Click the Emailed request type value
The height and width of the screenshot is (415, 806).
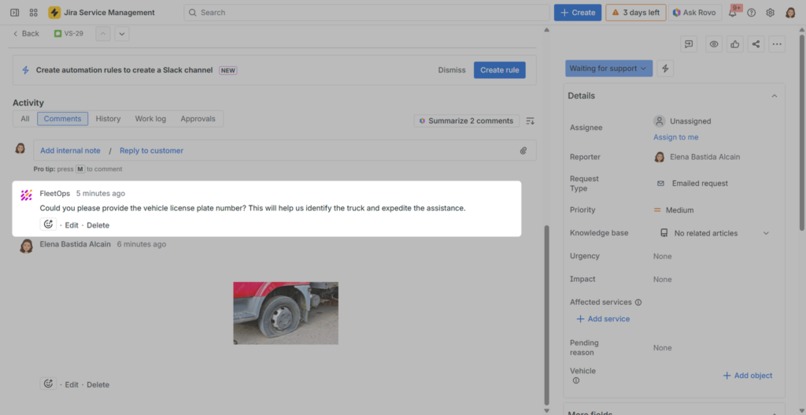(x=692, y=183)
